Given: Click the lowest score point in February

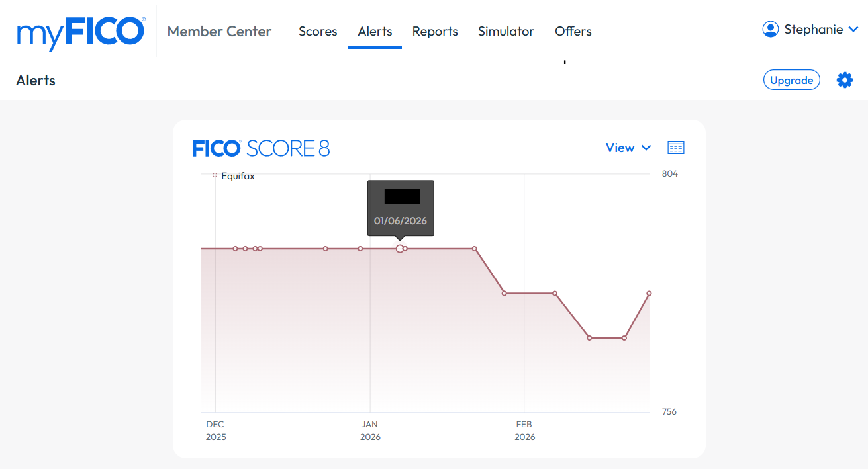Looking at the screenshot, I should tap(590, 337).
